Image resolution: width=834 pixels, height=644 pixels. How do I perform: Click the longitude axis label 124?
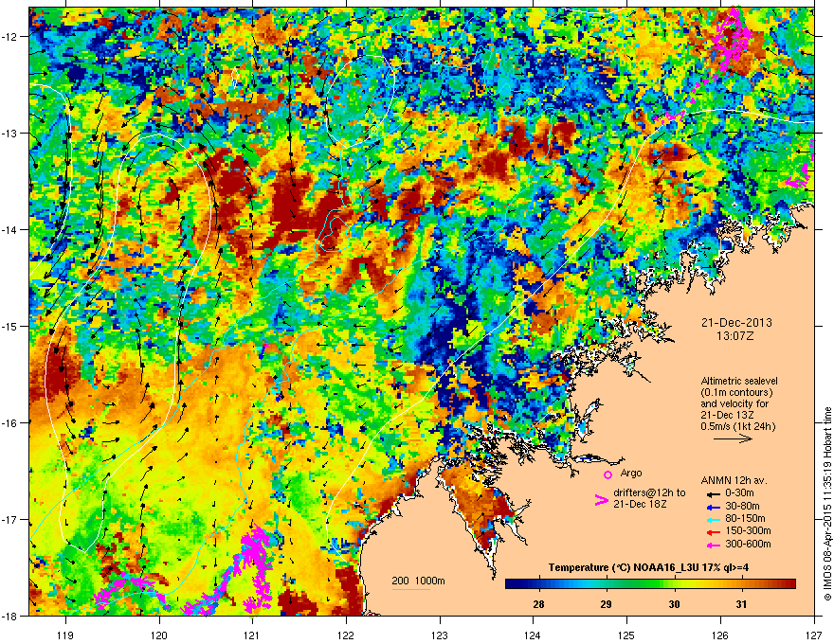(533, 635)
